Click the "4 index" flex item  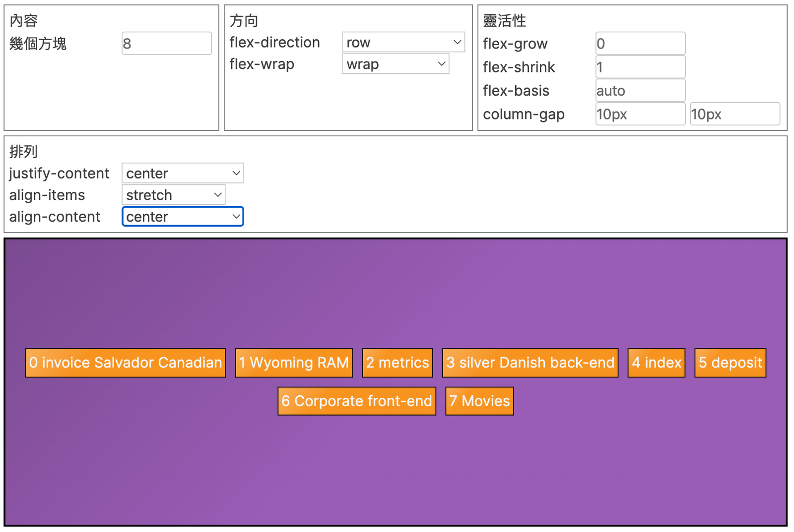(656, 363)
